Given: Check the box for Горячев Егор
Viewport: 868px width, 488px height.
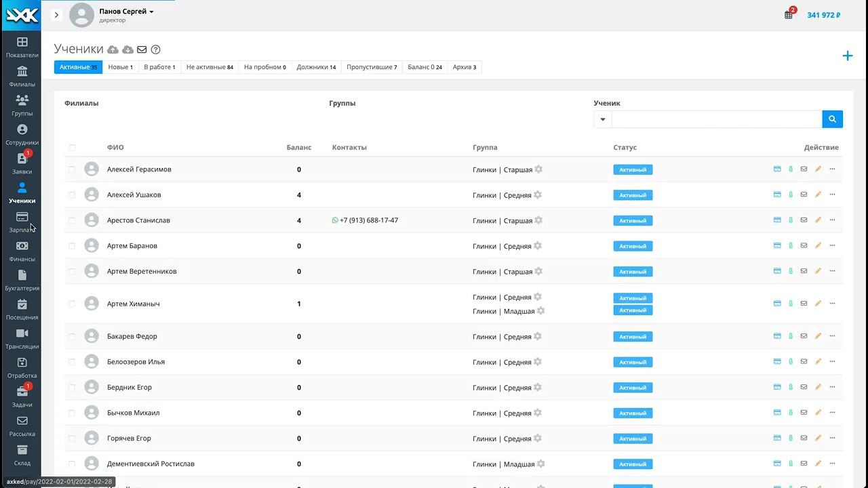Looking at the screenshot, I should 72,439.
